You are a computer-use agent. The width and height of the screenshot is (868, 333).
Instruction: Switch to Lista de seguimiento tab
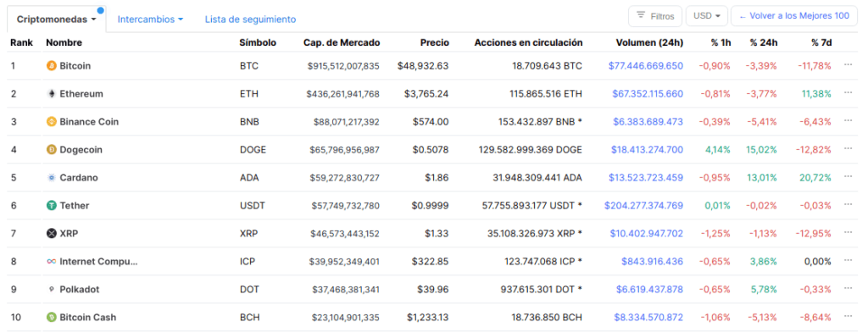click(x=250, y=19)
